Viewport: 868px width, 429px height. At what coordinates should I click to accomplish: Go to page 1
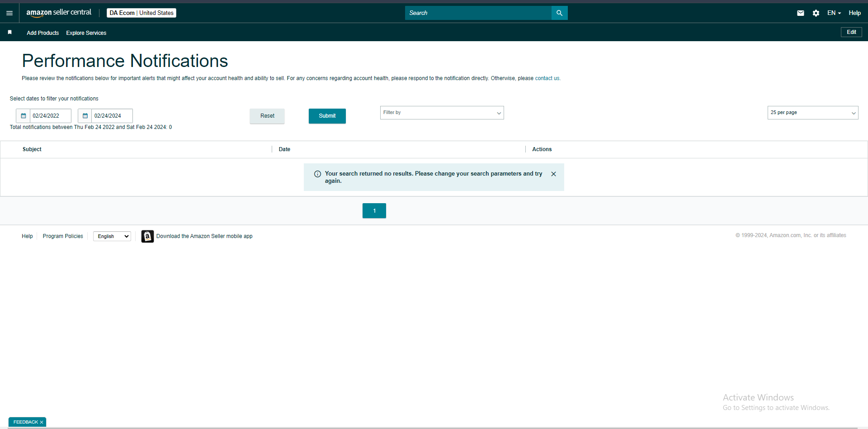374,211
